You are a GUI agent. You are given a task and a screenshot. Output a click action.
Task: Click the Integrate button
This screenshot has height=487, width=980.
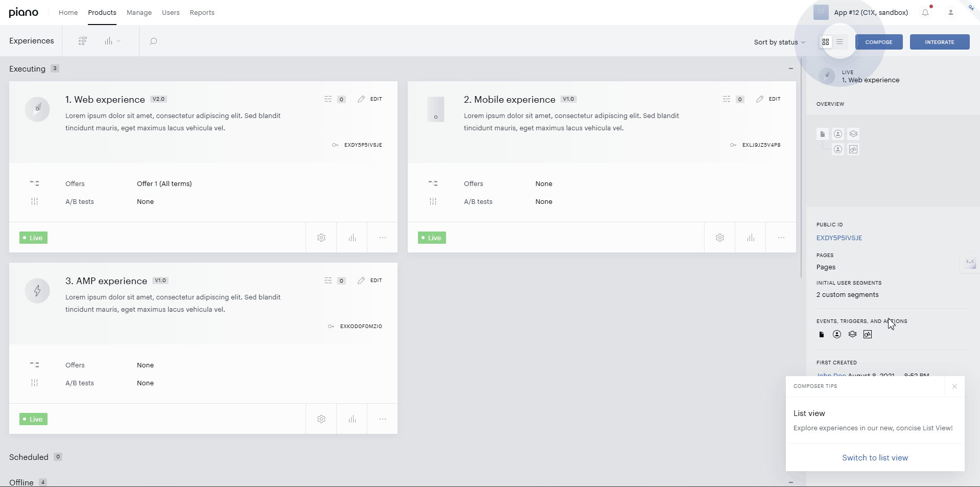click(940, 42)
